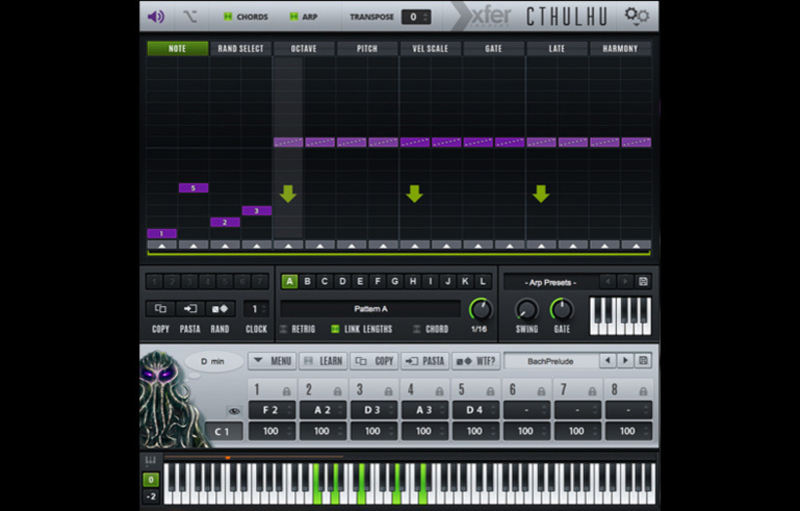Click the purple step block labeled 5
The height and width of the screenshot is (511, 800).
click(x=193, y=188)
